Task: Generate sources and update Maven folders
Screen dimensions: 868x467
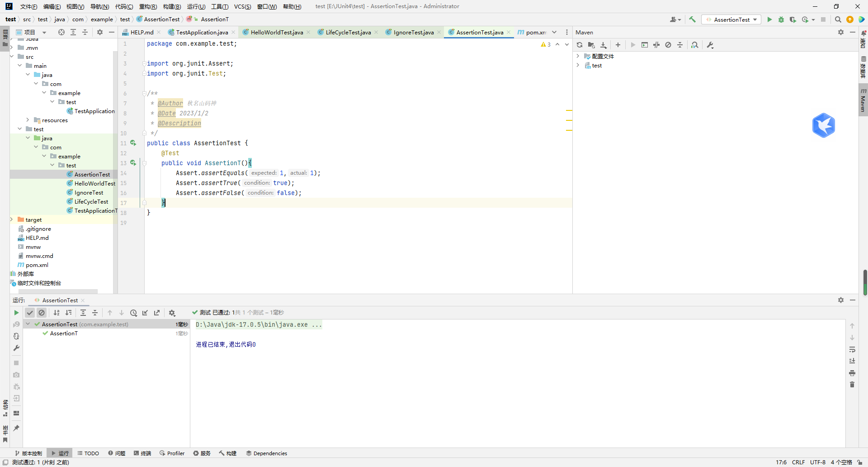Action: coord(591,45)
